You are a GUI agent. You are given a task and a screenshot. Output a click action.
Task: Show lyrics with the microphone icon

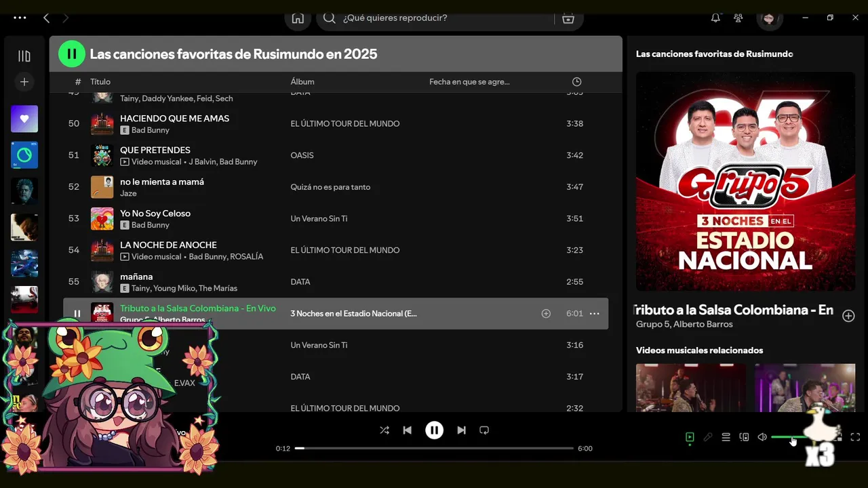pos(708,437)
